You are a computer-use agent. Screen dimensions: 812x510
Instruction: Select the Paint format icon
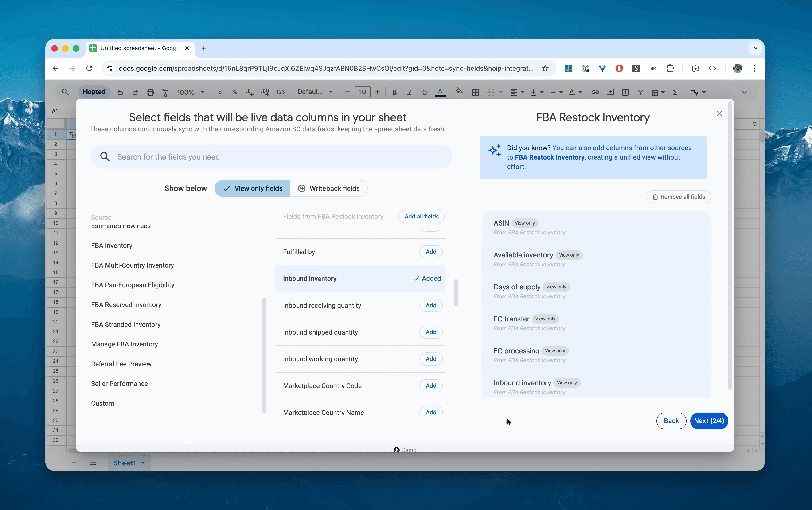[x=165, y=92]
